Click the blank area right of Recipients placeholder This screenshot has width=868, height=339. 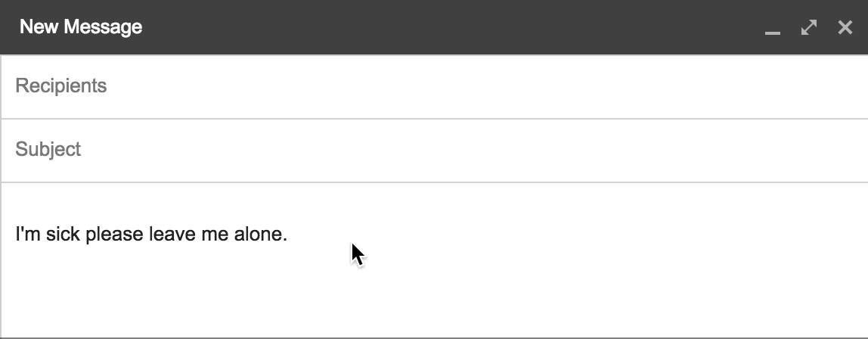[x=487, y=86]
